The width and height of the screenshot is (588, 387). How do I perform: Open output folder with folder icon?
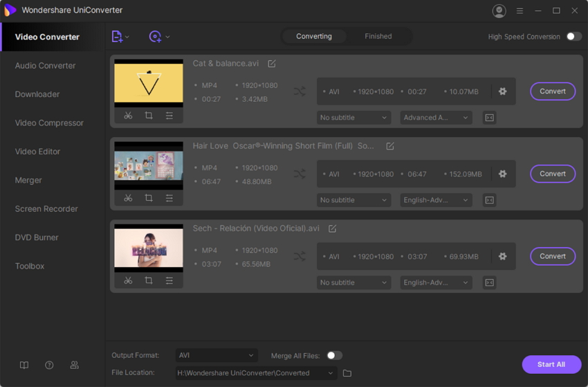(x=347, y=373)
